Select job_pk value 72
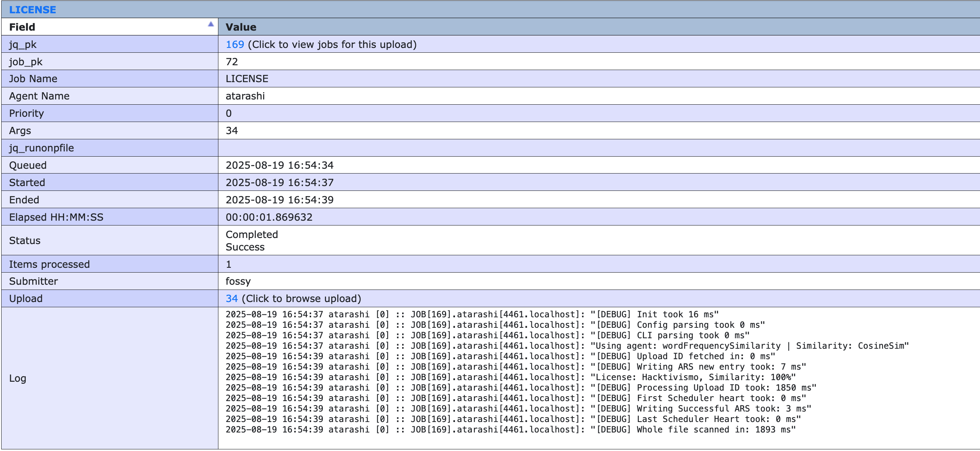This screenshot has height=451, width=980. tap(232, 62)
